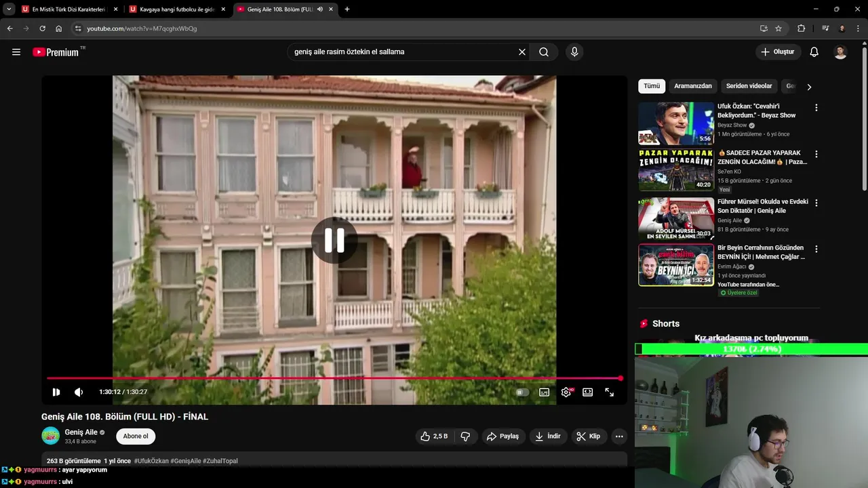The image size is (868, 488).
Task: Go to YouTube Premium home logo
Action: tap(57, 52)
